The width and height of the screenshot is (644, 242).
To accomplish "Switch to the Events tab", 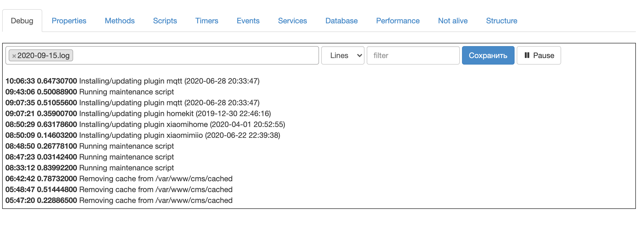I will click(248, 21).
